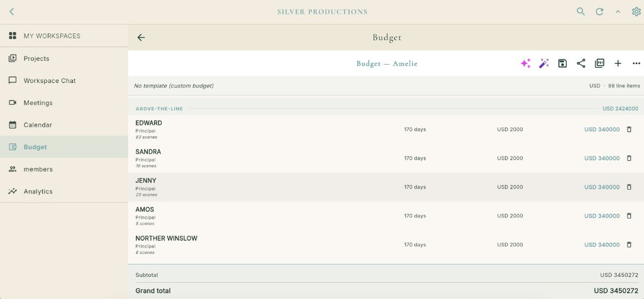Export the budget as PDF
This screenshot has height=299, width=644.
point(599,63)
